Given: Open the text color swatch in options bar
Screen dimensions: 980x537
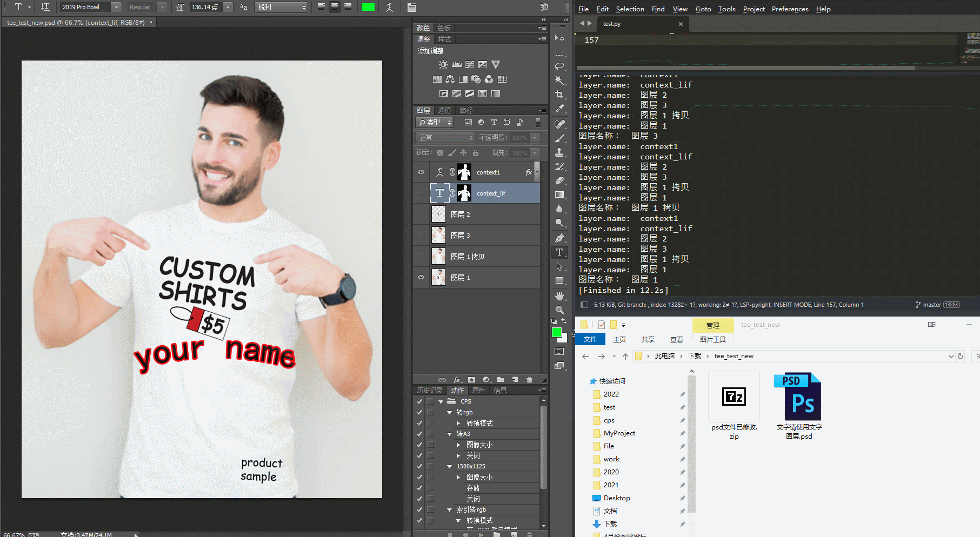Looking at the screenshot, I should [x=368, y=7].
